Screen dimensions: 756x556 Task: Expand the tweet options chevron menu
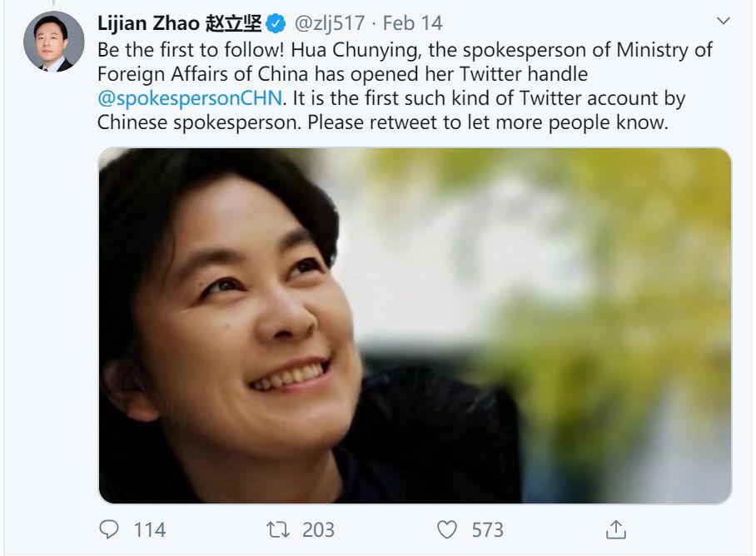(x=723, y=20)
